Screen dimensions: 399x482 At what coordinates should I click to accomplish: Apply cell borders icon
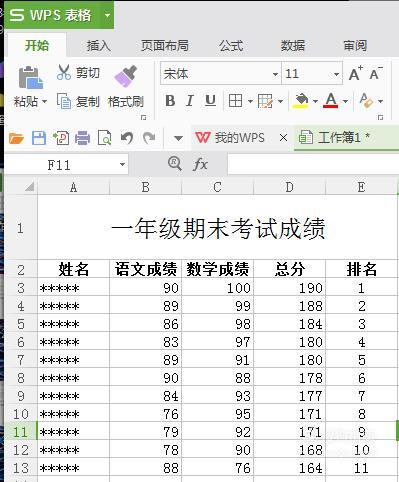[x=235, y=101]
